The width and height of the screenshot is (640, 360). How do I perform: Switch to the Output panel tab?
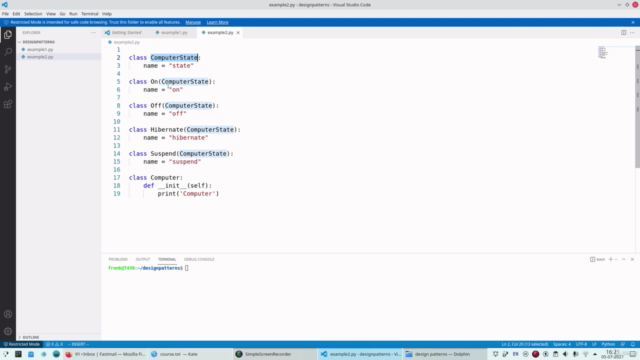[143, 259]
